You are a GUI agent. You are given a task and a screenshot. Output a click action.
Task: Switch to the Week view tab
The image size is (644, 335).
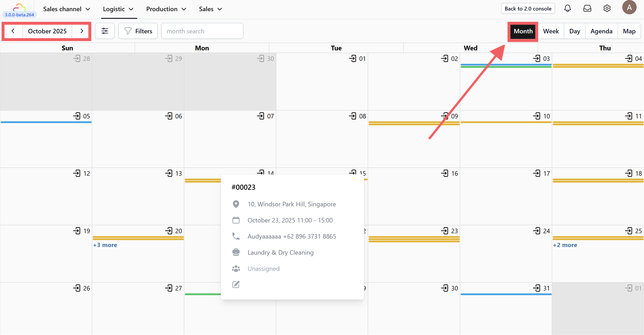(551, 31)
